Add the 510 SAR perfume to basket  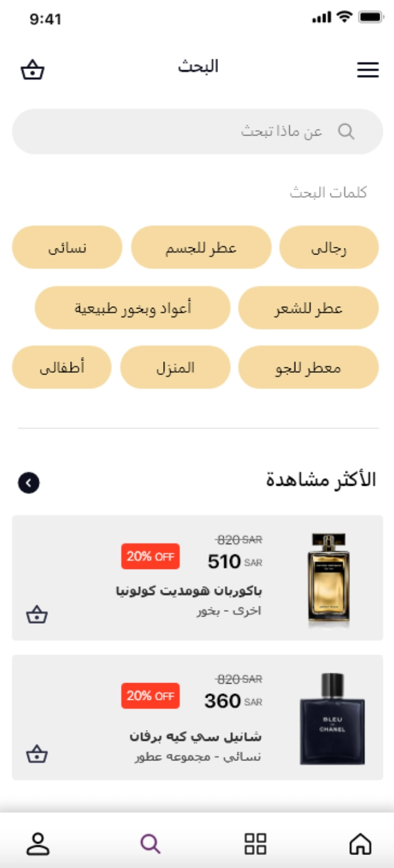(37, 615)
